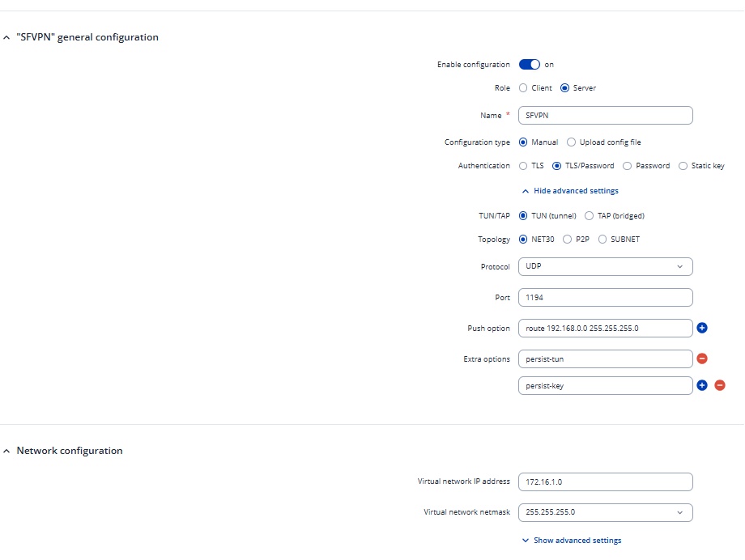Remove the persist-tun extra option
Screen dimensions: 745x560
tap(702, 358)
